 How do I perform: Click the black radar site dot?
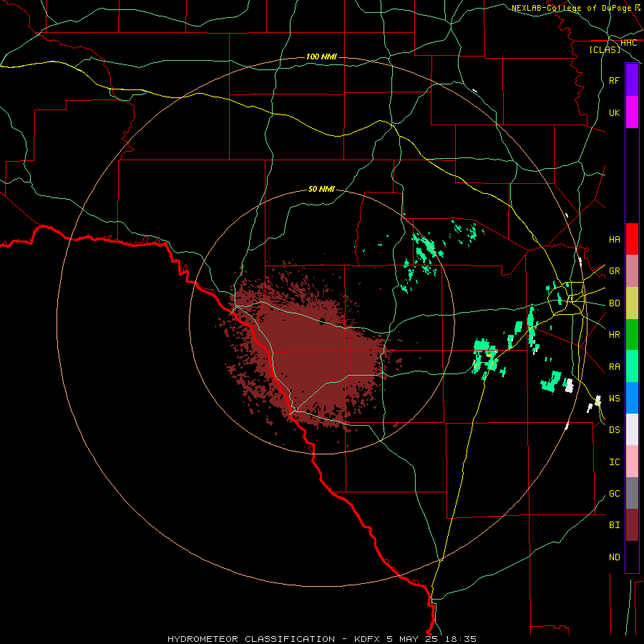click(322, 321)
